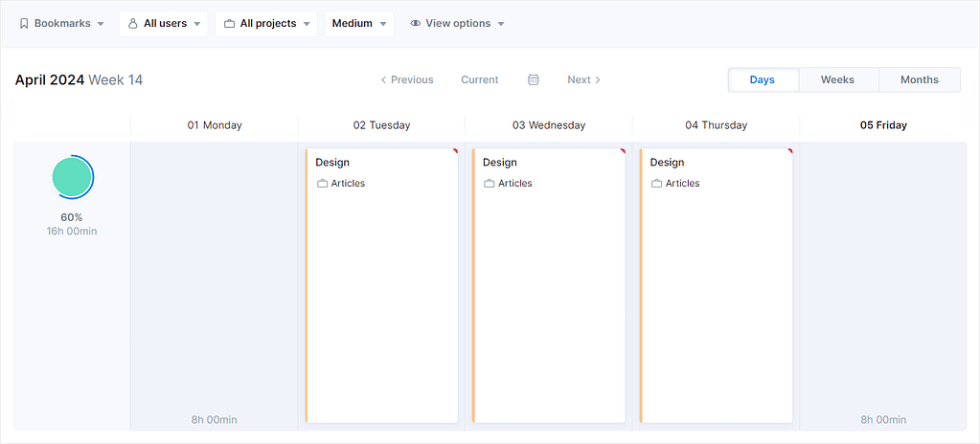Go to the Next week
This screenshot has height=444, width=980.
pyautogui.click(x=583, y=80)
